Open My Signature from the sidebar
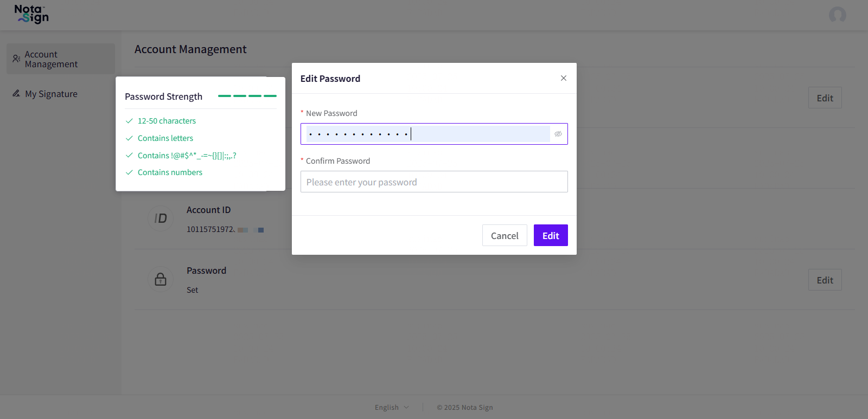868x419 pixels. click(x=51, y=94)
